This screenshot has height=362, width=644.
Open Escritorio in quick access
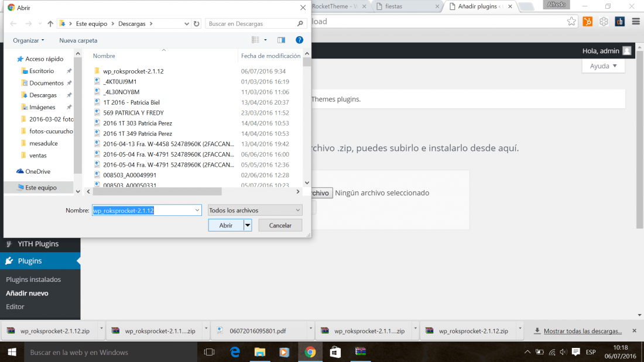pos(42,71)
